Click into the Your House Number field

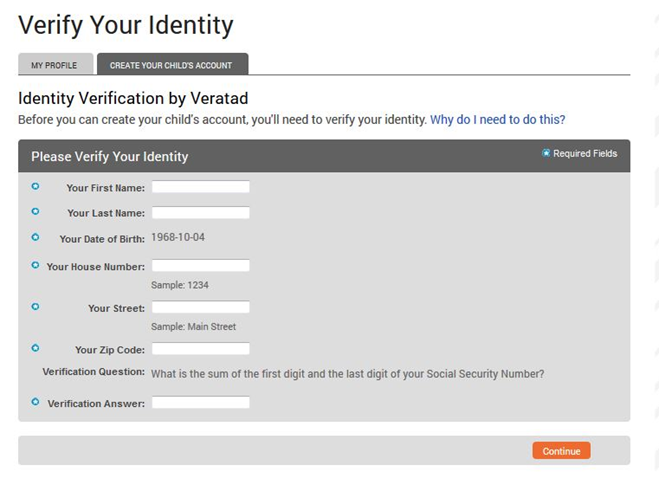pos(200,266)
